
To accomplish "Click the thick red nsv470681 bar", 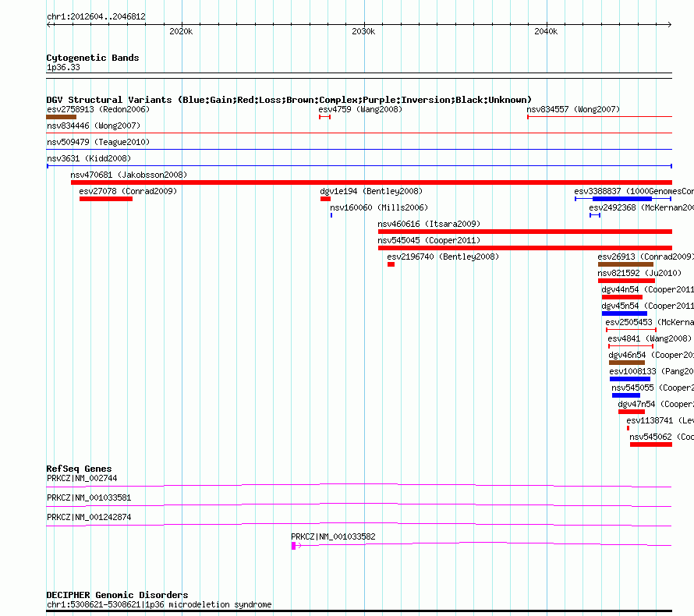I will click(371, 182).
